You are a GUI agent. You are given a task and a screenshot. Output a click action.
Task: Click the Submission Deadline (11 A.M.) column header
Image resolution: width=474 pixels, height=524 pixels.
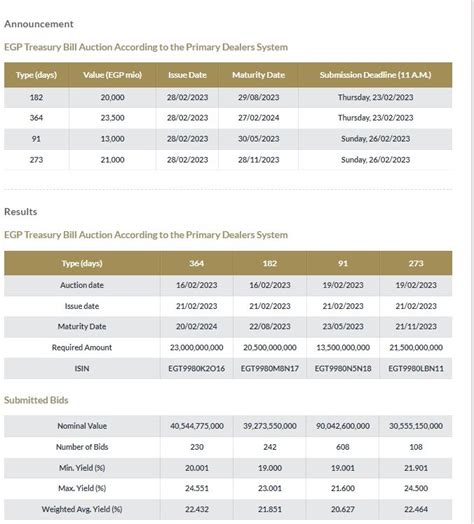point(375,75)
